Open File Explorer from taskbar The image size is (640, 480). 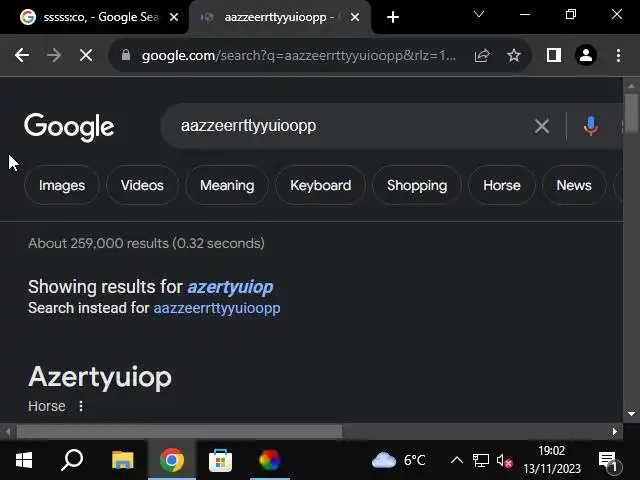coord(123,460)
